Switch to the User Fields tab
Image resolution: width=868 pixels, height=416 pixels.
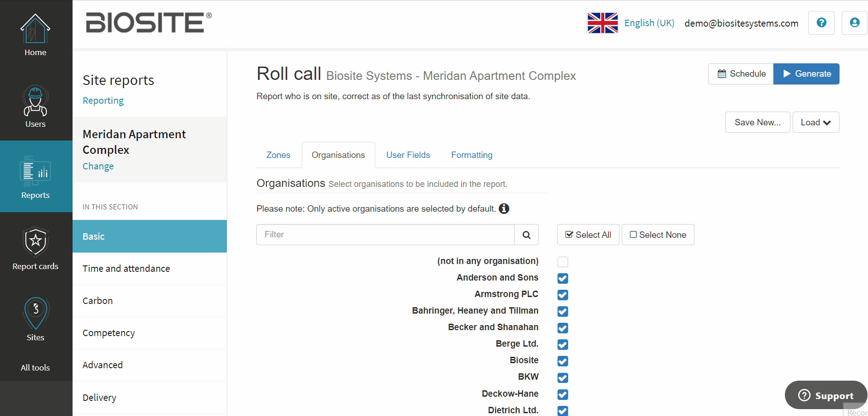click(x=408, y=155)
